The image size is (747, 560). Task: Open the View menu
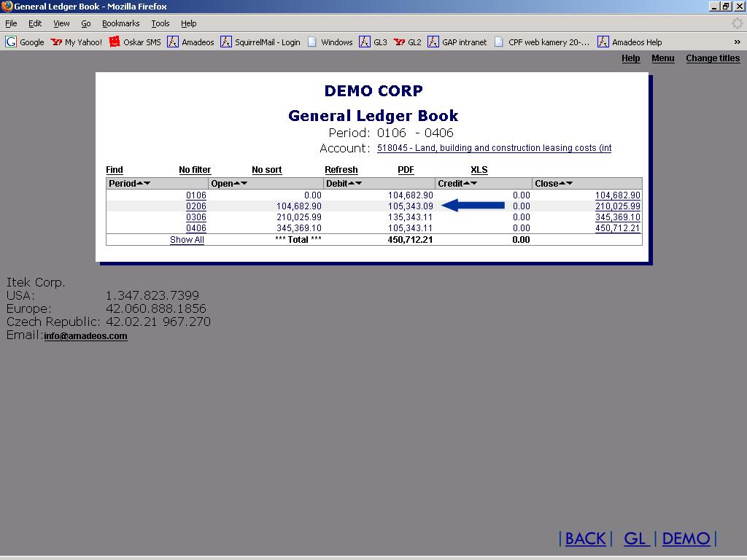point(61,23)
